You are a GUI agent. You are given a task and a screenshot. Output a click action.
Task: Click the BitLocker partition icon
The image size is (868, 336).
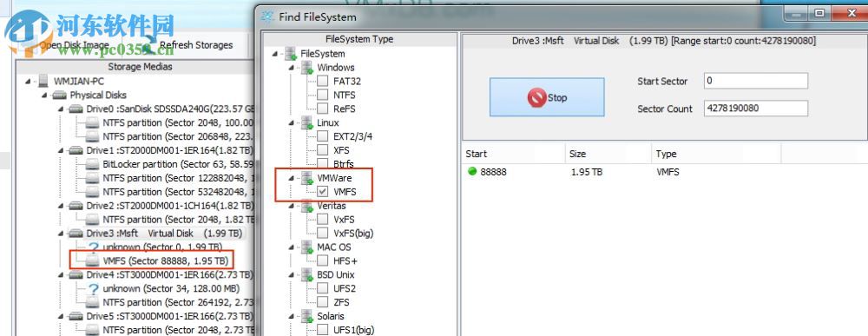(x=93, y=164)
